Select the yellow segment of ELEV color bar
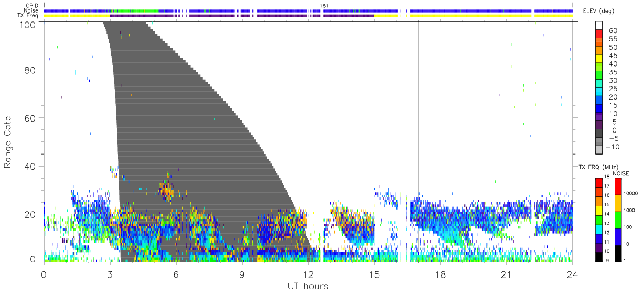 click(x=598, y=60)
